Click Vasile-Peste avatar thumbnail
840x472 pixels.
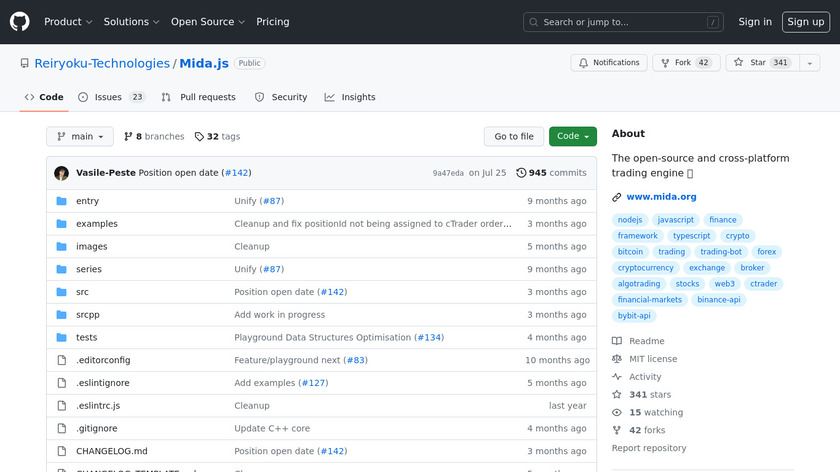pos(62,173)
